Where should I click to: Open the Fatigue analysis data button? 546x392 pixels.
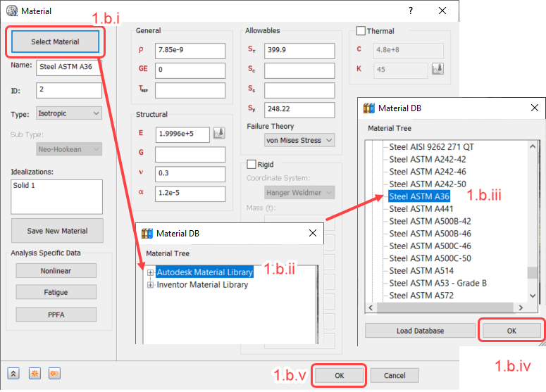click(x=56, y=292)
